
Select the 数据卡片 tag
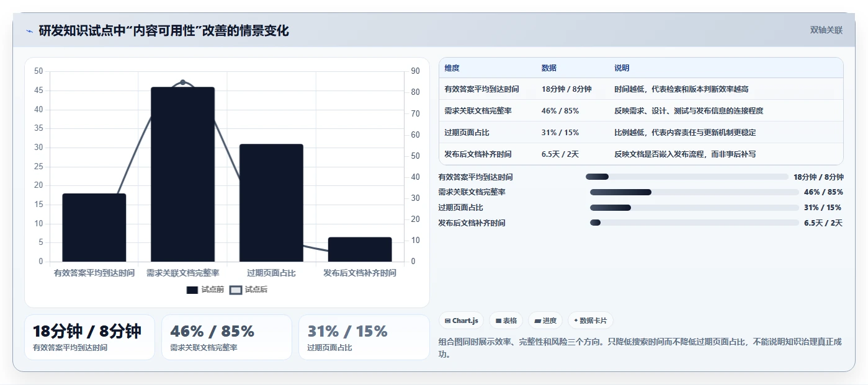point(590,321)
